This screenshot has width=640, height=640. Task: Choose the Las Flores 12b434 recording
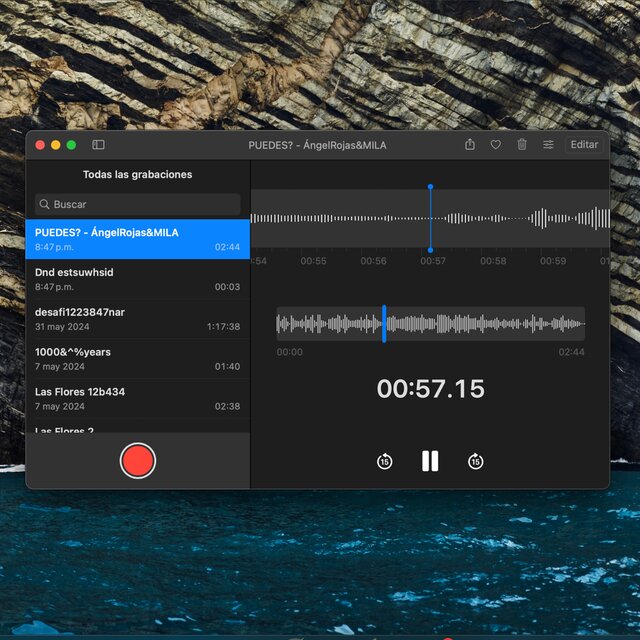tap(138, 398)
